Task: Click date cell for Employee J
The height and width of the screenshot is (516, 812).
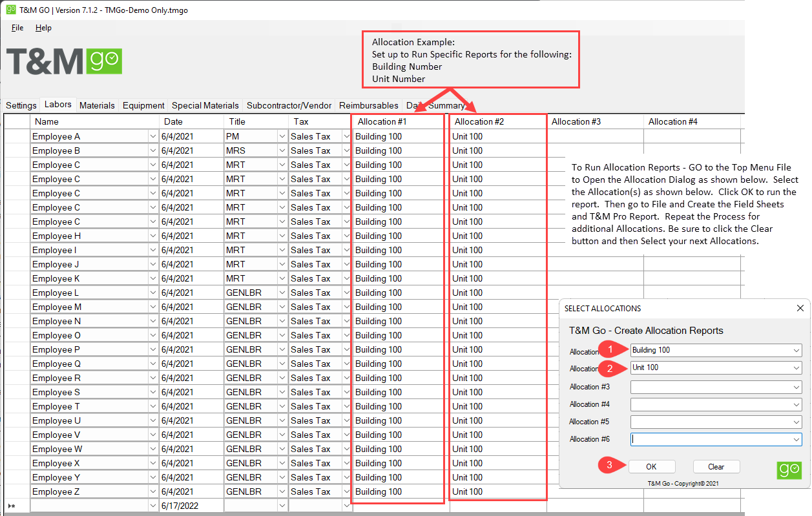Action: (x=191, y=264)
